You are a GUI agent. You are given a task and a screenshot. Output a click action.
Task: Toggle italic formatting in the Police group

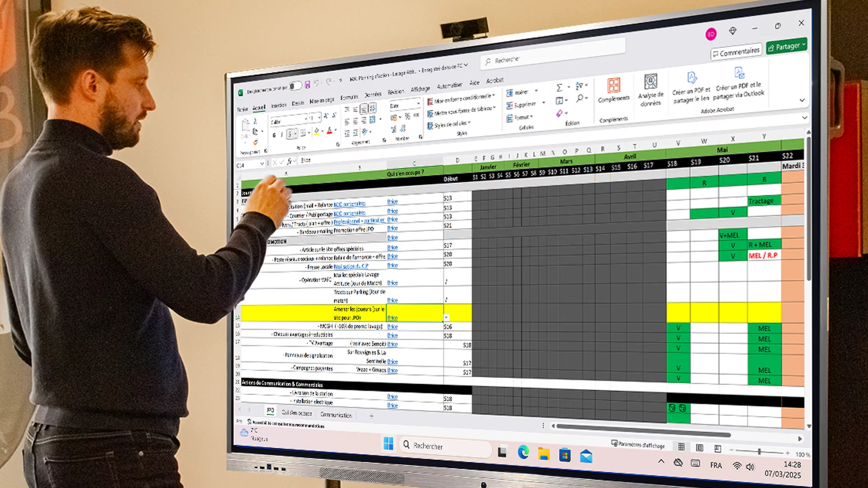[x=282, y=134]
